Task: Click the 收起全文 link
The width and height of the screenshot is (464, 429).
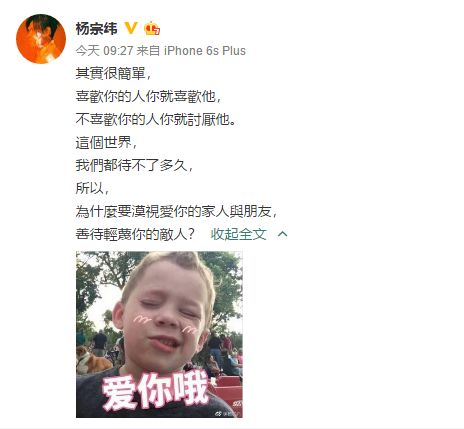Action: coord(239,234)
